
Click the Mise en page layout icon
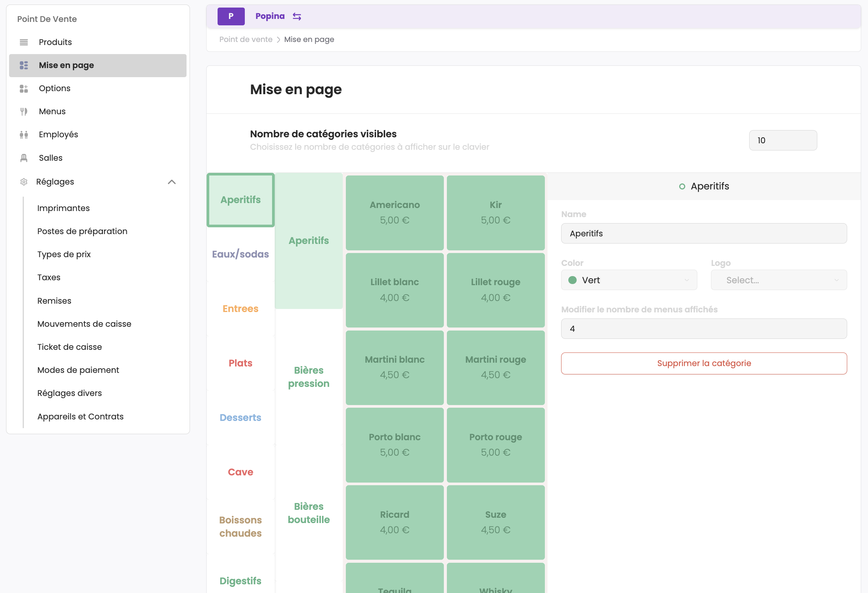(24, 65)
